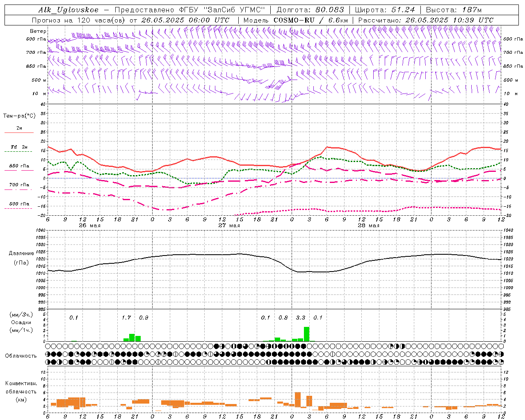This screenshot has width=525, height=420.
Task: Click the Ветер wind panel label
Action: (38, 31)
